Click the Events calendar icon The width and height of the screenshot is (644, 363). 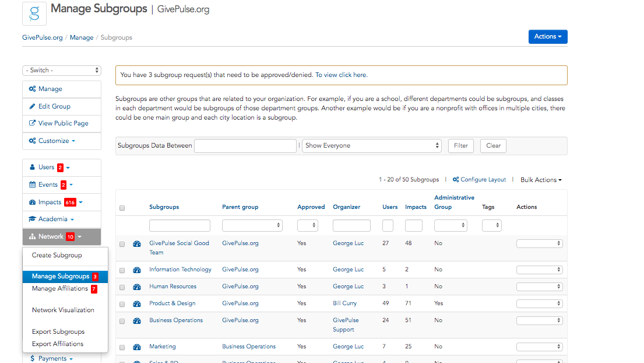click(x=33, y=184)
